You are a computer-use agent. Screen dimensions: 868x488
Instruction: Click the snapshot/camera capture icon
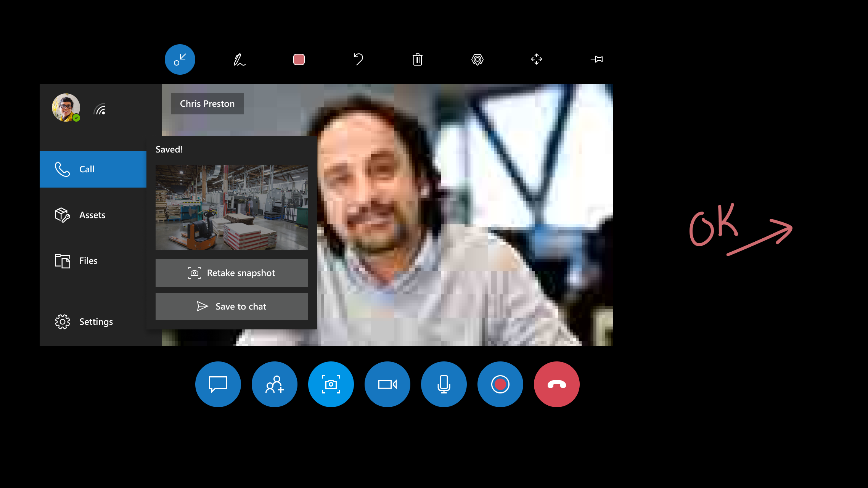click(x=331, y=384)
